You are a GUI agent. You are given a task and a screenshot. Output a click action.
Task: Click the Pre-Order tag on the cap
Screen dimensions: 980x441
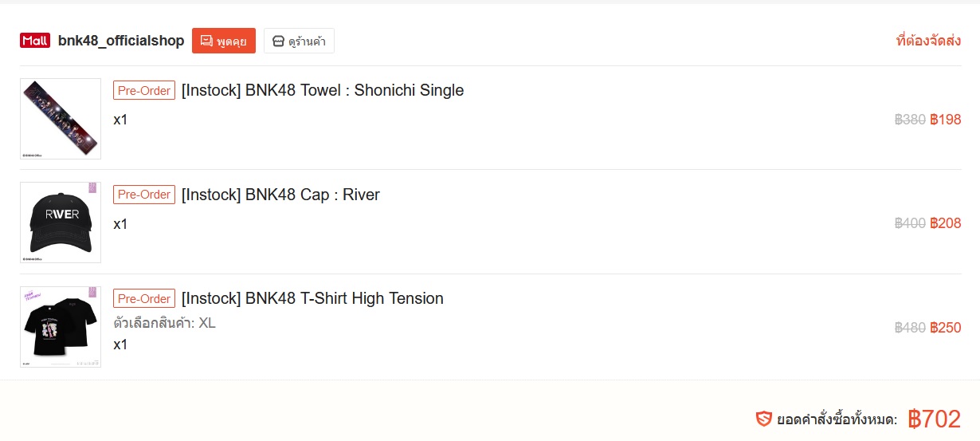point(144,195)
